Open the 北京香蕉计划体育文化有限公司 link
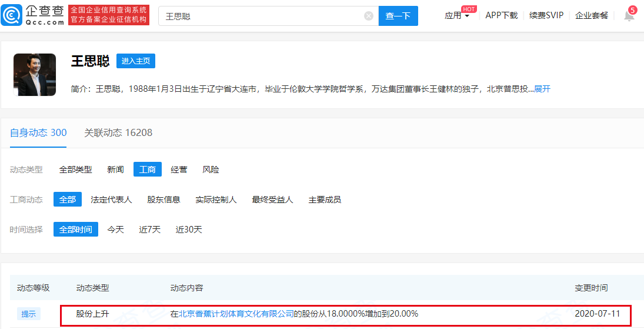Image resolution: width=644 pixels, height=329 pixels. pos(236,314)
